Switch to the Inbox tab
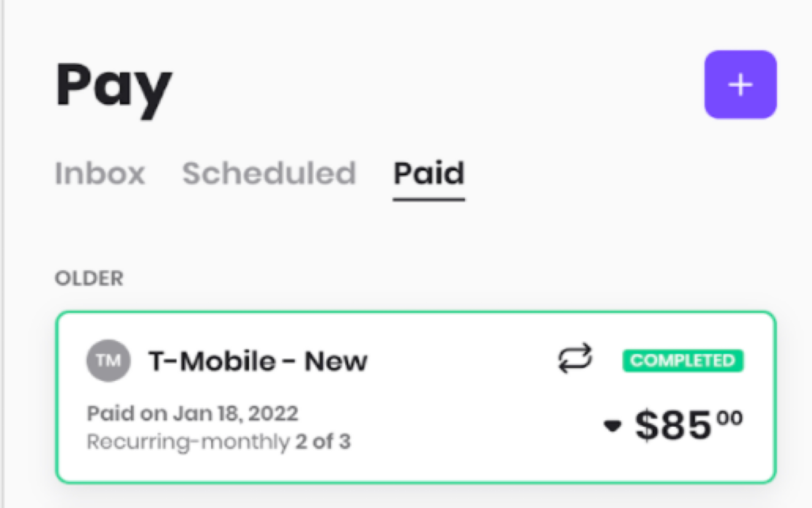812x508 pixels. (x=100, y=173)
